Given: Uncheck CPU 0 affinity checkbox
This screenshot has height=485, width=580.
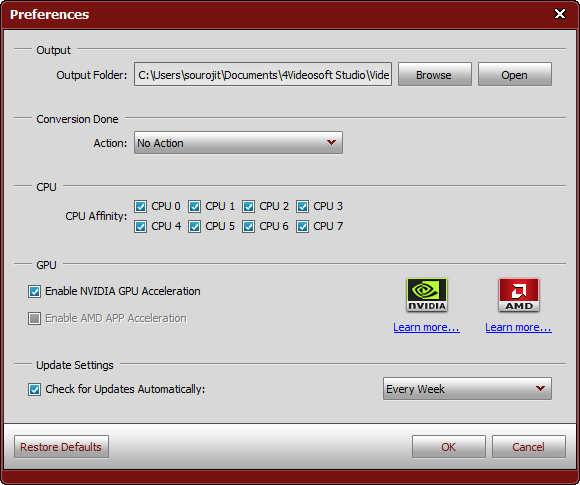Looking at the screenshot, I should [x=141, y=206].
